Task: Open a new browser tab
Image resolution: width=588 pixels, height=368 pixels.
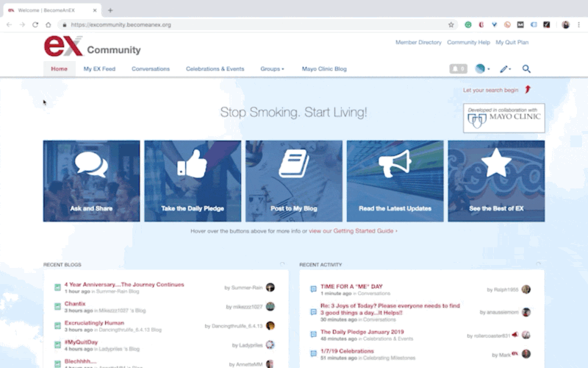Action: click(110, 10)
